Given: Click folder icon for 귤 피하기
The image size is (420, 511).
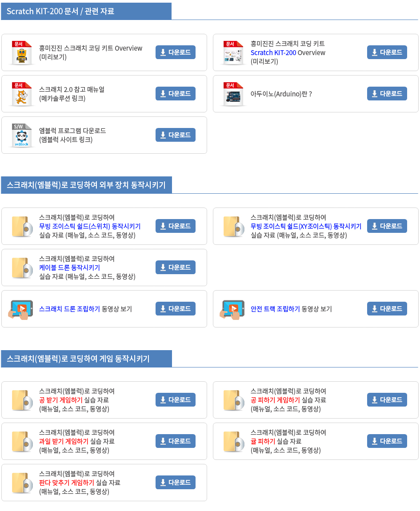Looking at the screenshot, I should click(234, 442).
